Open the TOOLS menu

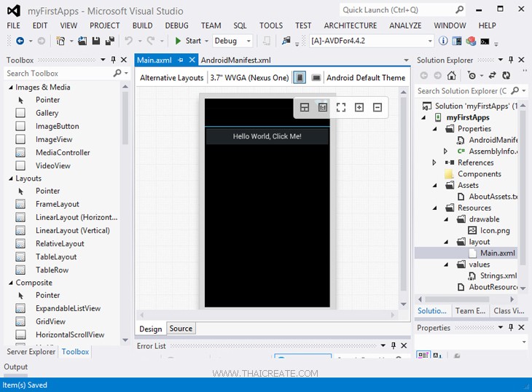coord(271,26)
